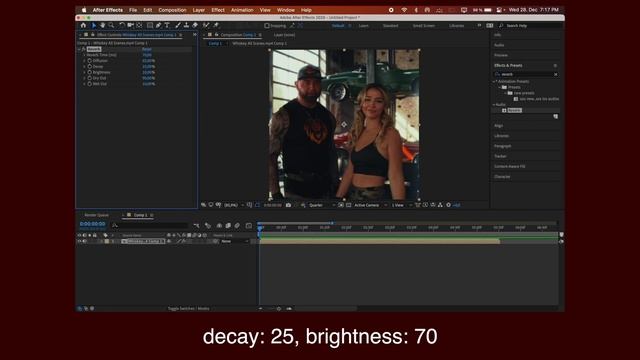Screen dimensions: 640x360
Task: Select the Unified Camera tool
Action: click(x=131, y=25)
